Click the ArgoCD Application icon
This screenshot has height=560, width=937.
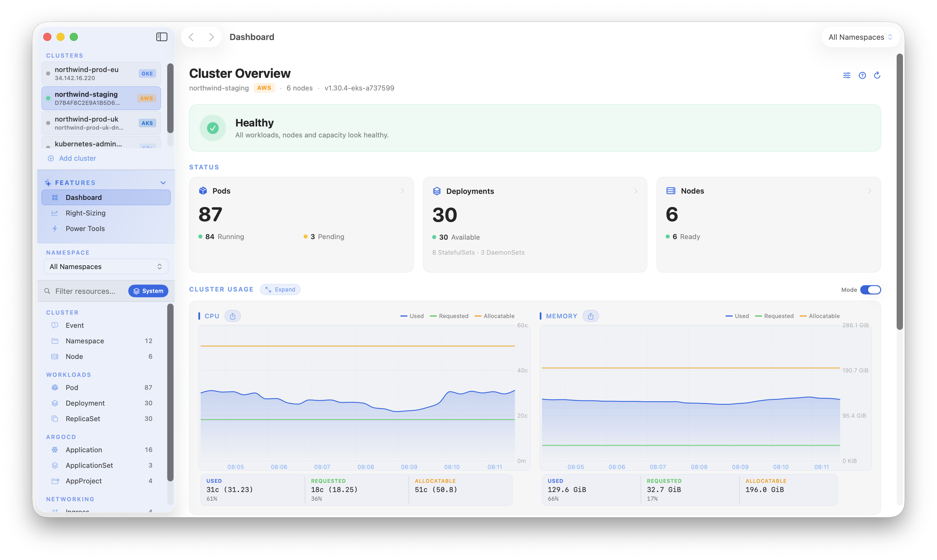click(55, 450)
